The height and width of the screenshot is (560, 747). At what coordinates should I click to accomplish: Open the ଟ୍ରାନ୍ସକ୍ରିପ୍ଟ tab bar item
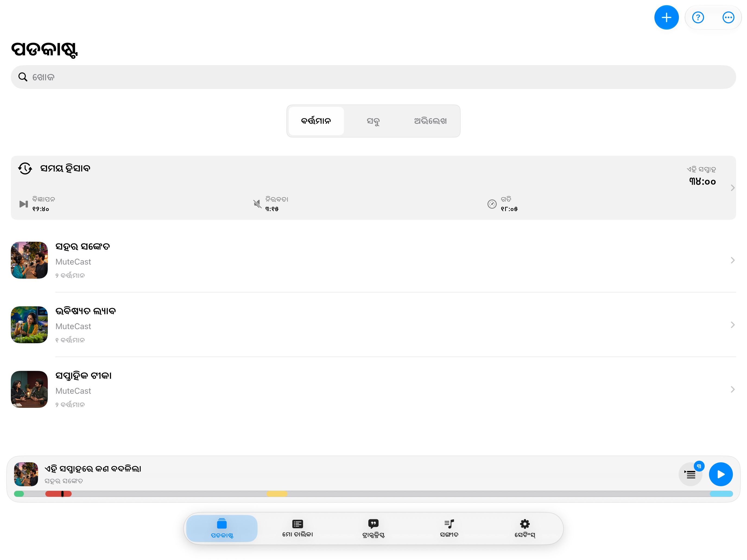pyautogui.click(x=373, y=528)
